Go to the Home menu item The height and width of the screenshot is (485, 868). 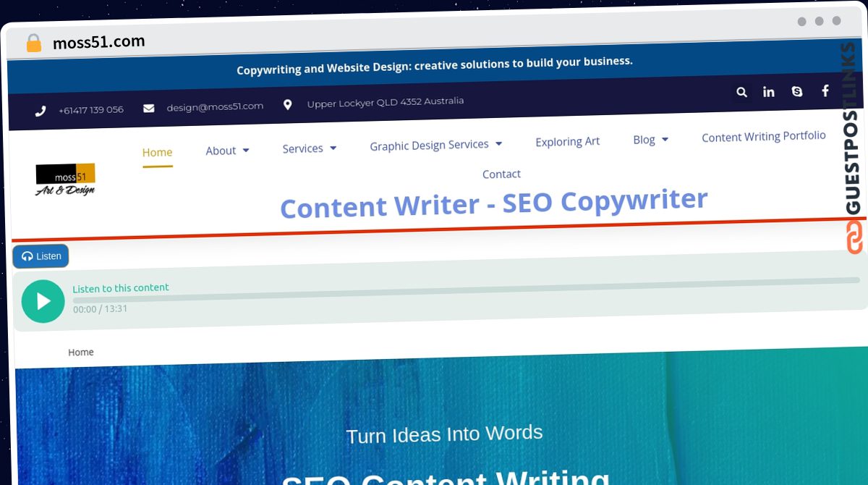pyautogui.click(x=157, y=152)
